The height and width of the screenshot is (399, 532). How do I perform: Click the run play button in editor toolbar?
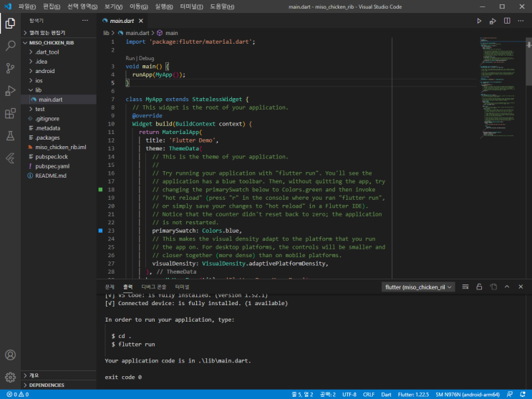479,21
